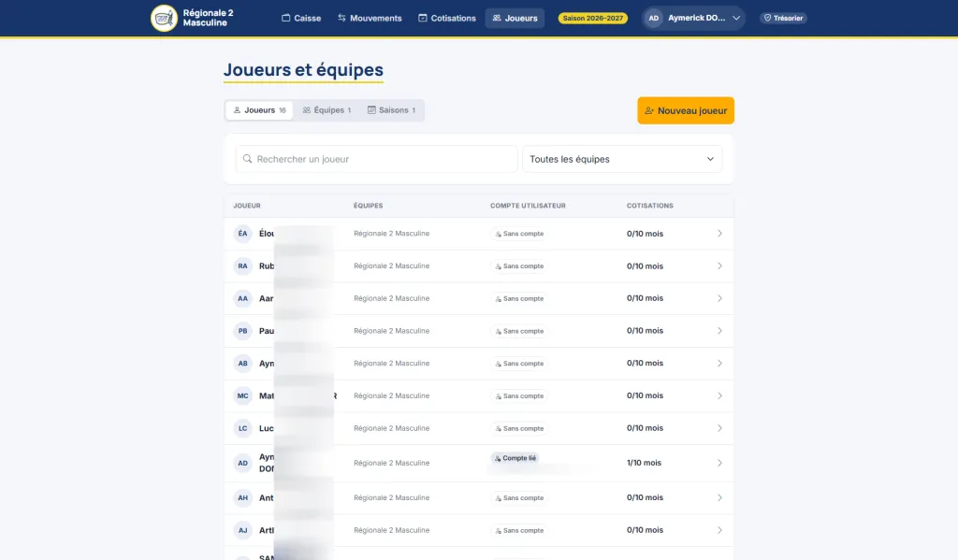Viewport: 958px width, 560px height.
Task: Click the AD player avatar in table
Action: 242,463
